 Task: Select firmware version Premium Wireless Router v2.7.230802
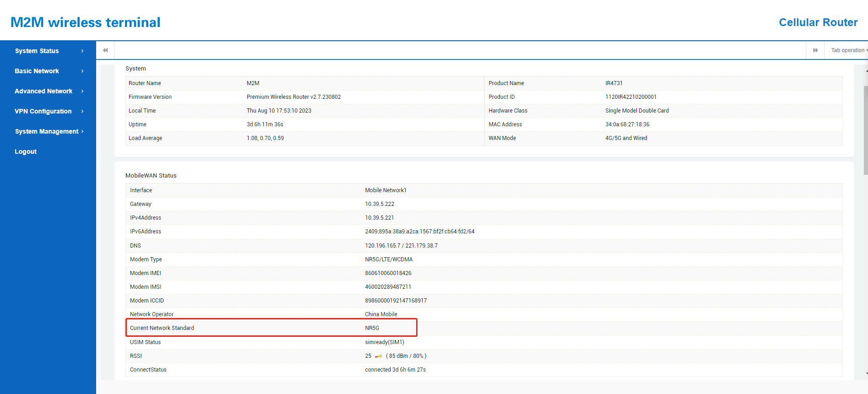coord(294,97)
